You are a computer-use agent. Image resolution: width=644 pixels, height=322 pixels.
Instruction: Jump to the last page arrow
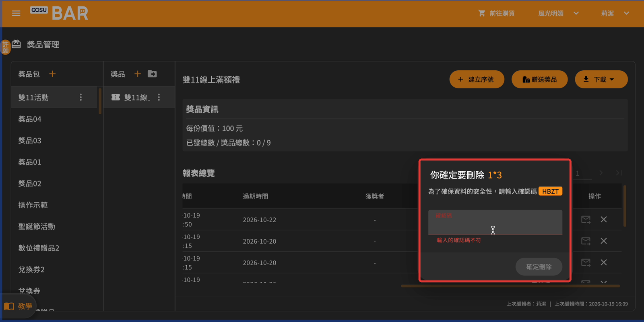[619, 173]
